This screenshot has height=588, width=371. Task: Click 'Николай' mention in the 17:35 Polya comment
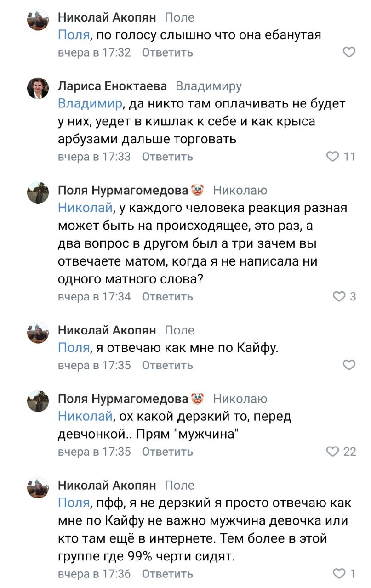85,417
